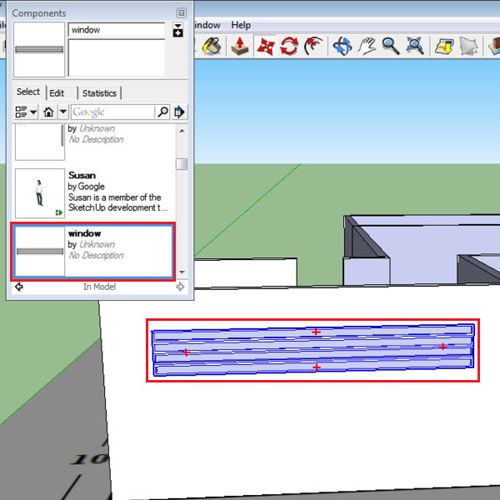Screen dimensions: 500x500
Task: Click the scroll up arrow in component list
Action: pyautogui.click(x=182, y=131)
